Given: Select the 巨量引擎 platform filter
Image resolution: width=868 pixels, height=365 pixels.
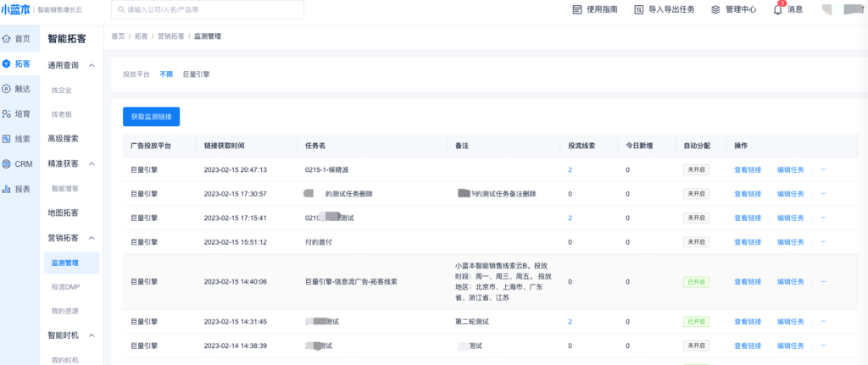Looking at the screenshot, I should pos(196,75).
